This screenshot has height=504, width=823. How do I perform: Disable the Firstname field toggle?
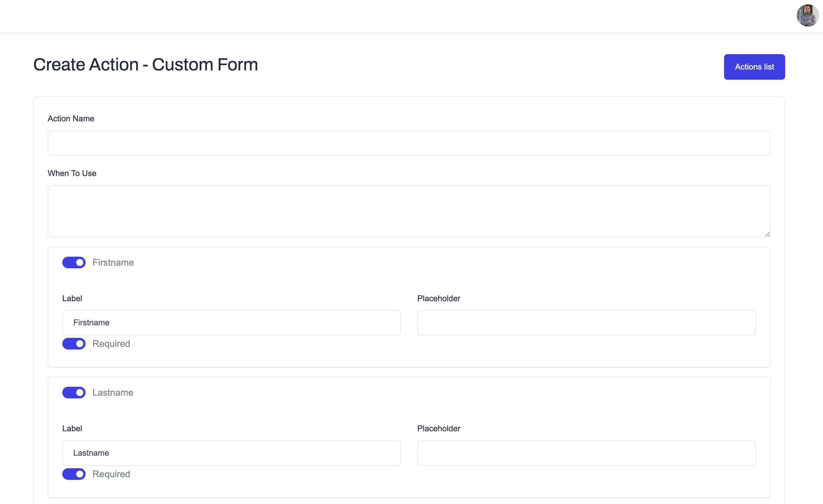(74, 262)
